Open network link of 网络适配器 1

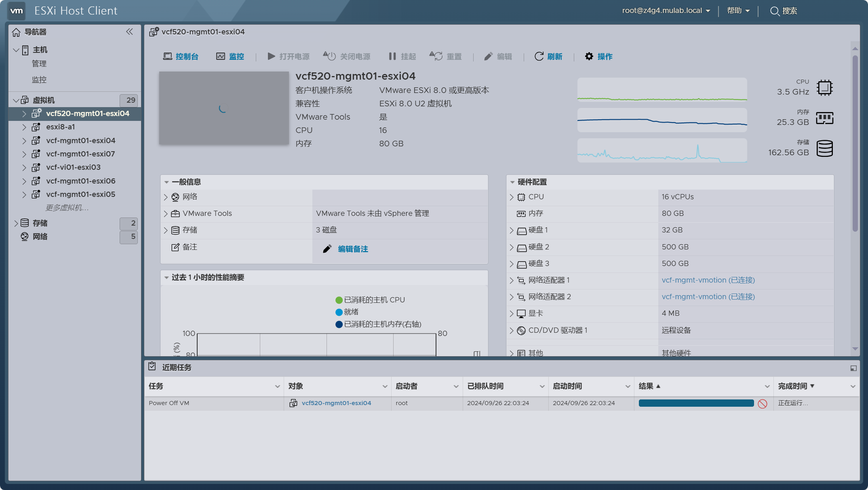[708, 280]
